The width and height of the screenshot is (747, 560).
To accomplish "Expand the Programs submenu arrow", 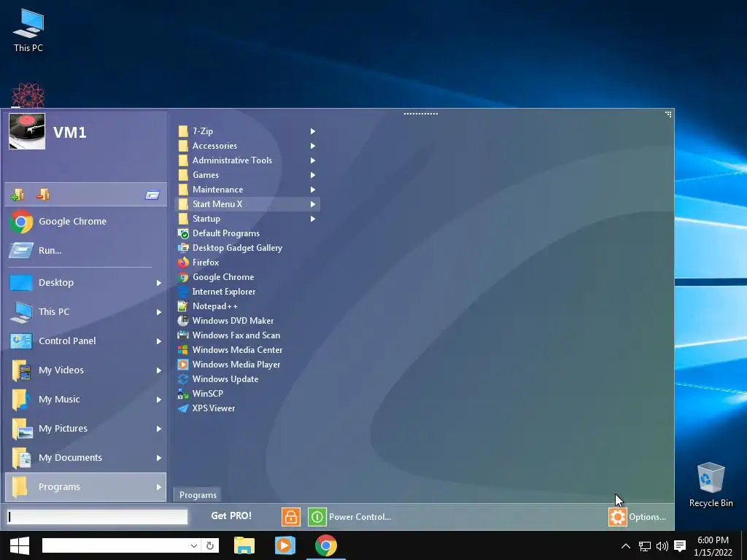I will pyautogui.click(x=158, y=486).
